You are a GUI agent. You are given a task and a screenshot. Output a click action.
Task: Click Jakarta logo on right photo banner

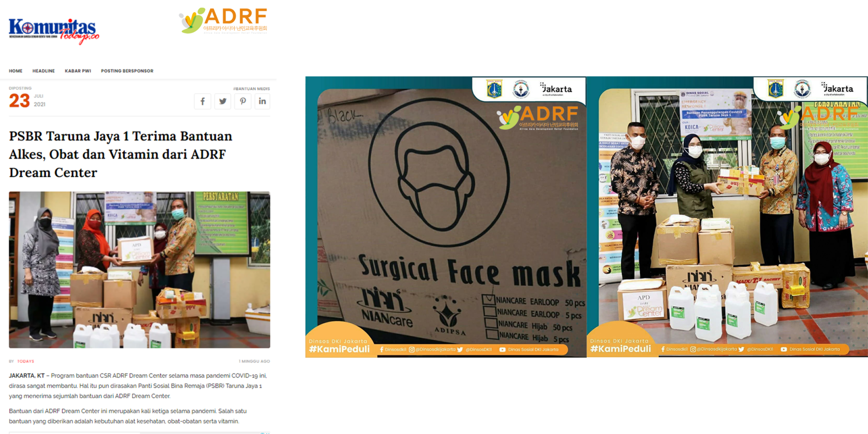point(837,89)
